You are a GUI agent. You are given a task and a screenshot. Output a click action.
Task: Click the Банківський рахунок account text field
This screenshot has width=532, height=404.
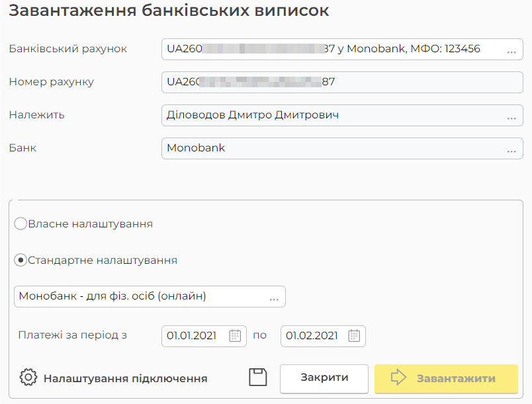point(324,49)
